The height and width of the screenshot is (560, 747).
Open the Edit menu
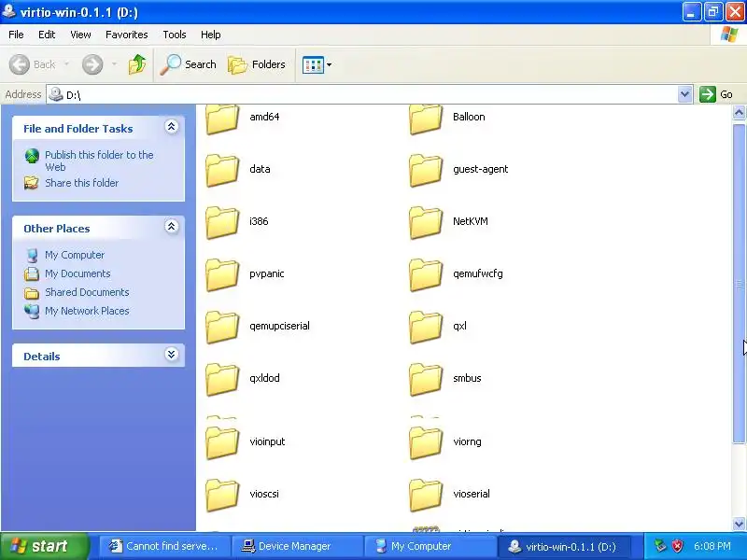pos(47,35)
